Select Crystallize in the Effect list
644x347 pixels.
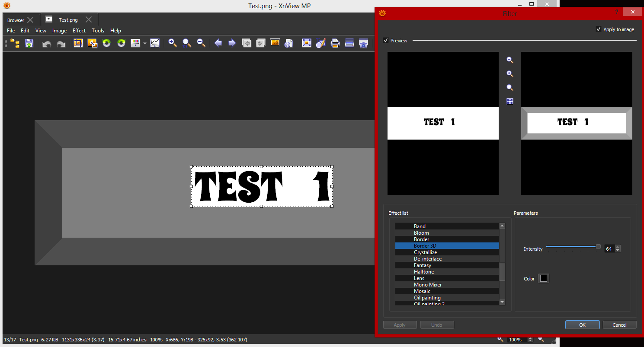(425, 252)
